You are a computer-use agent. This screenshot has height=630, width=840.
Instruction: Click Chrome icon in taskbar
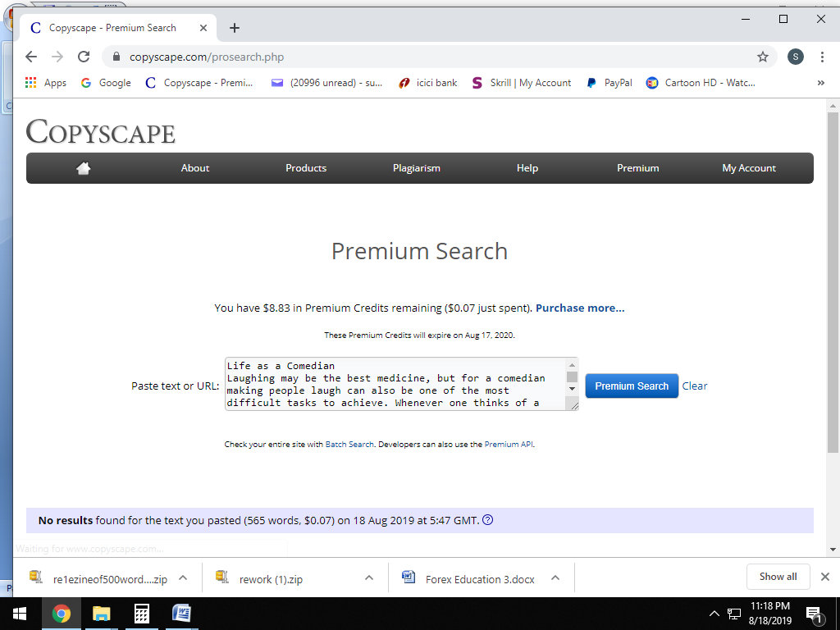coord(61,614)
